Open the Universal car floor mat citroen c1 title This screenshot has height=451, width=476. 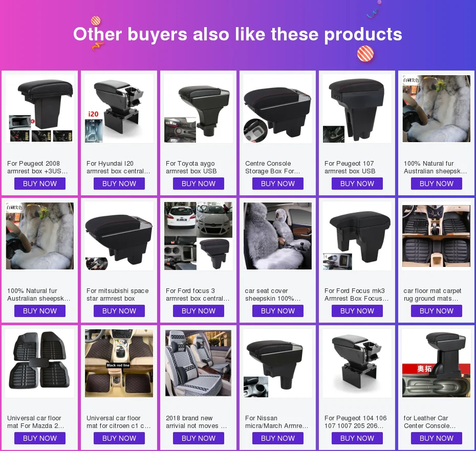118,422
